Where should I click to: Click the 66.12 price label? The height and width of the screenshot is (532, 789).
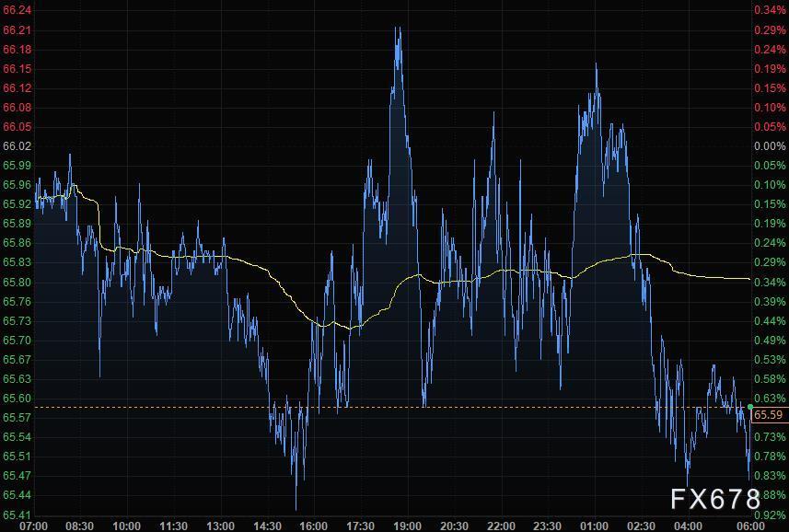[x=17, y=88]
